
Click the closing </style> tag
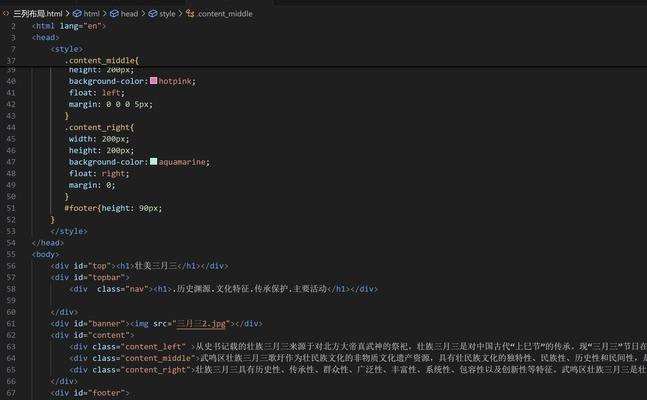point(69,231)
